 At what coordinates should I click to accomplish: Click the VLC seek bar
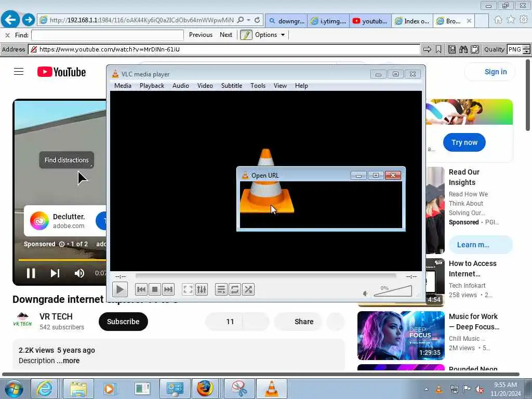pos(265,276)
